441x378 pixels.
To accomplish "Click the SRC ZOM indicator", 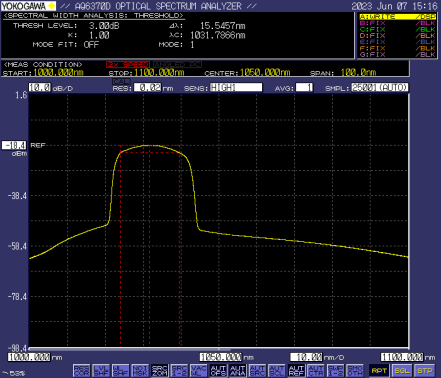I will tap(160, 370).
